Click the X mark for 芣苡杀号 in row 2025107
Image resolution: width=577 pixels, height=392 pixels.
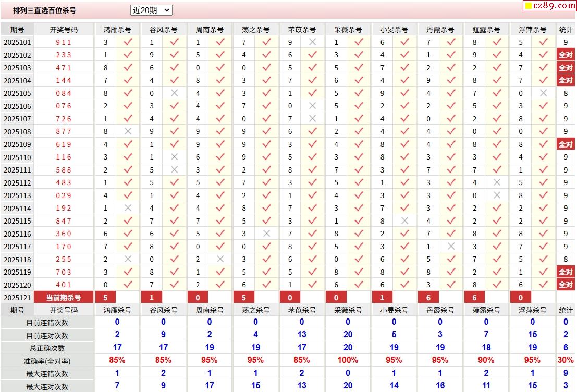tap(312, 118)
